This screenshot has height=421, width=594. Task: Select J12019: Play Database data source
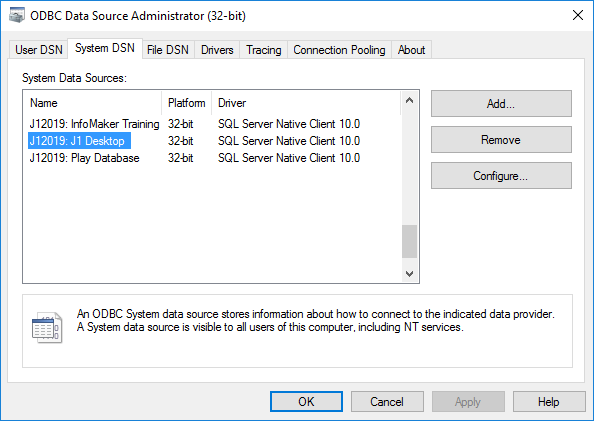(x=84, y=158)
